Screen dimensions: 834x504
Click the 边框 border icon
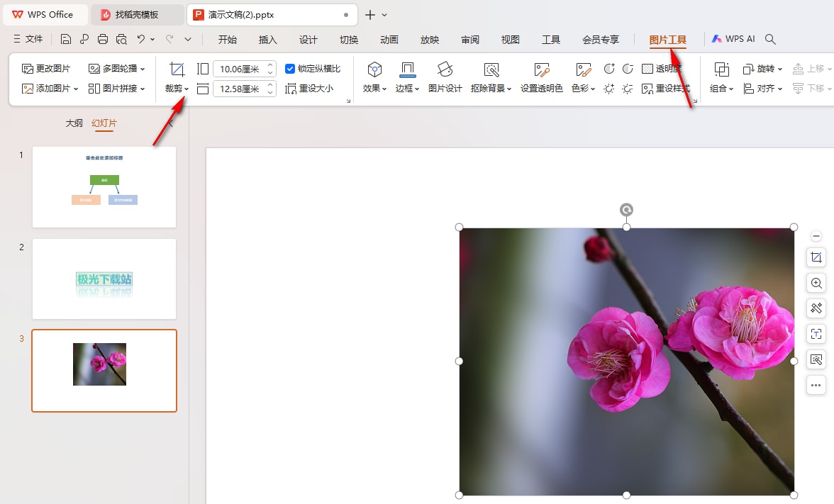[x=407, y=69]
